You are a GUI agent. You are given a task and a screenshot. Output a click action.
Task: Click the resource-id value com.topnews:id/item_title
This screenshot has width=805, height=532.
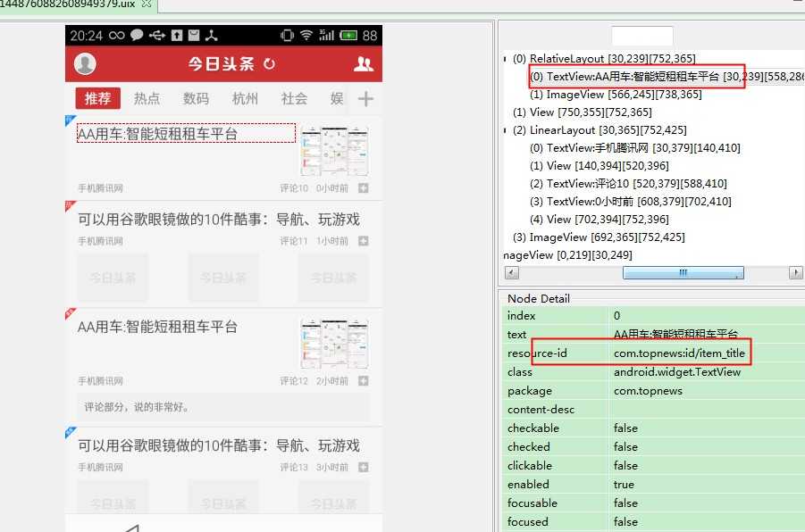click(679, 353)
